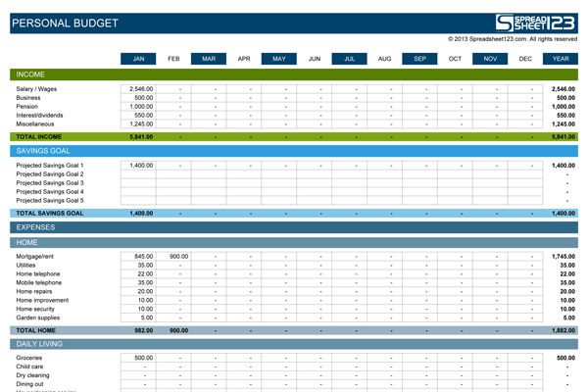The image size is (588, 392).
Task: Click the empty Projected Savings Goal 3 January cell
Action: [138, 183]
